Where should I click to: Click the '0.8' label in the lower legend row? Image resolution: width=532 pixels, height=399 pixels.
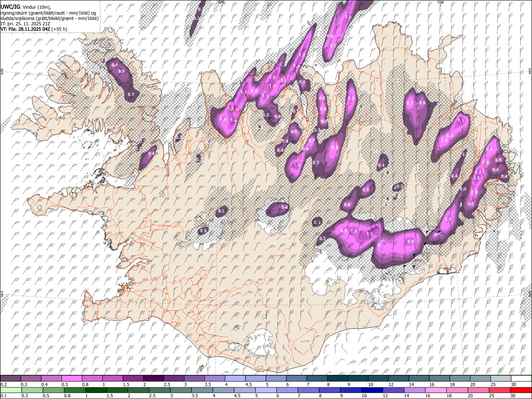[67, 396]
